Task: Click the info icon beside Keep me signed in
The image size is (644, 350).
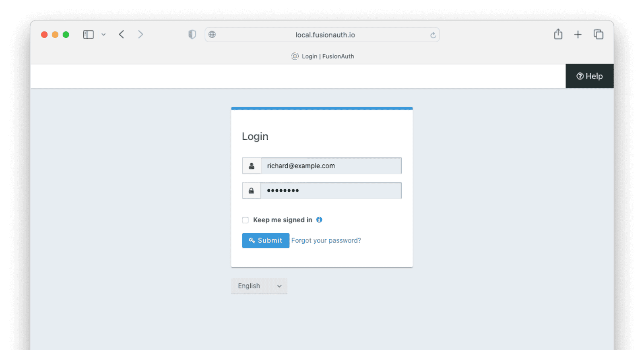Action: coord(319,220)
